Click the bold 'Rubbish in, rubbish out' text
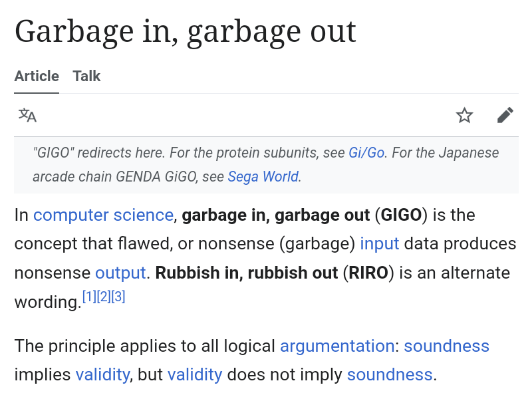The height and width of the screenshot is (399, 532). pyautogui.click(x=247, y=273)
